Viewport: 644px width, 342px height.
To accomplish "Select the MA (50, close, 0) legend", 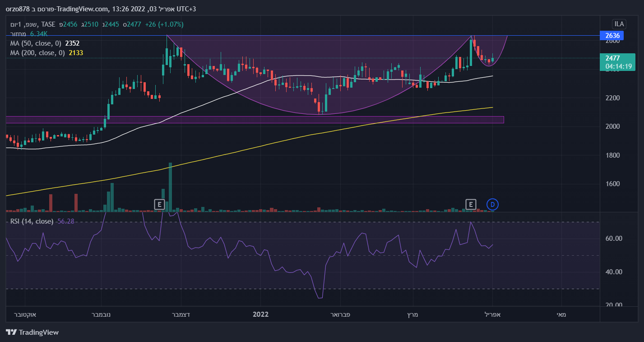I will click(36, 43).
